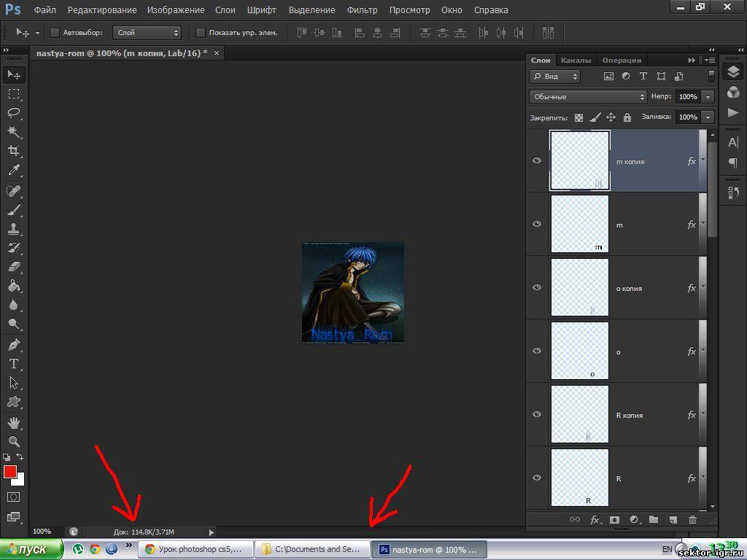Screen dimensions: 747x560
Task: Select the Paint Bucket tool
Action: (x=14, y=286)
